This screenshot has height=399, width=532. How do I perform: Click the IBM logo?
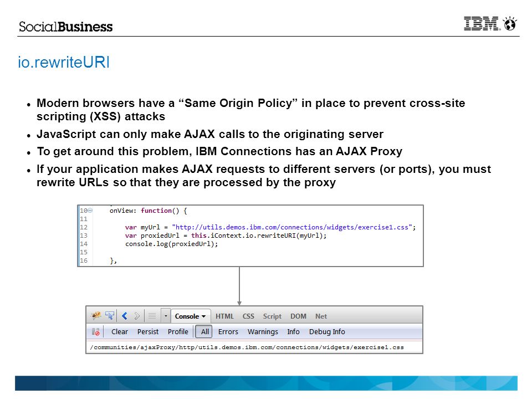481,23
